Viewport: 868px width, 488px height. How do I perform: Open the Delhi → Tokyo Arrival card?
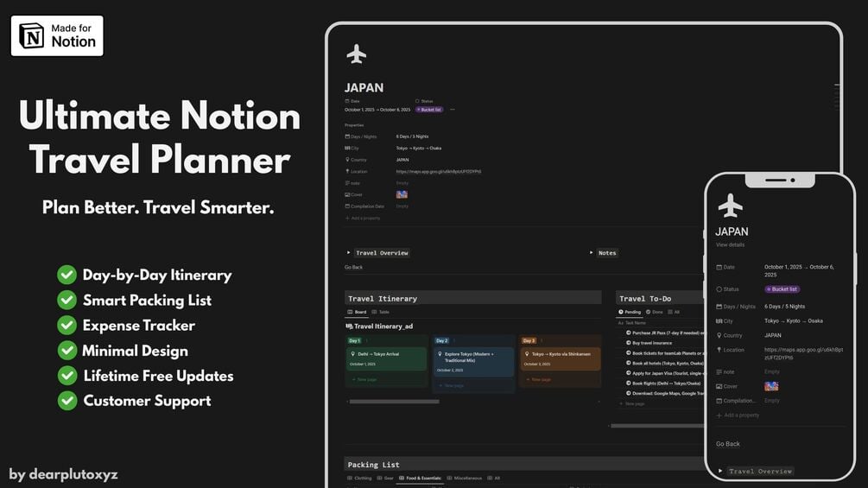click(x=386, y=358)
